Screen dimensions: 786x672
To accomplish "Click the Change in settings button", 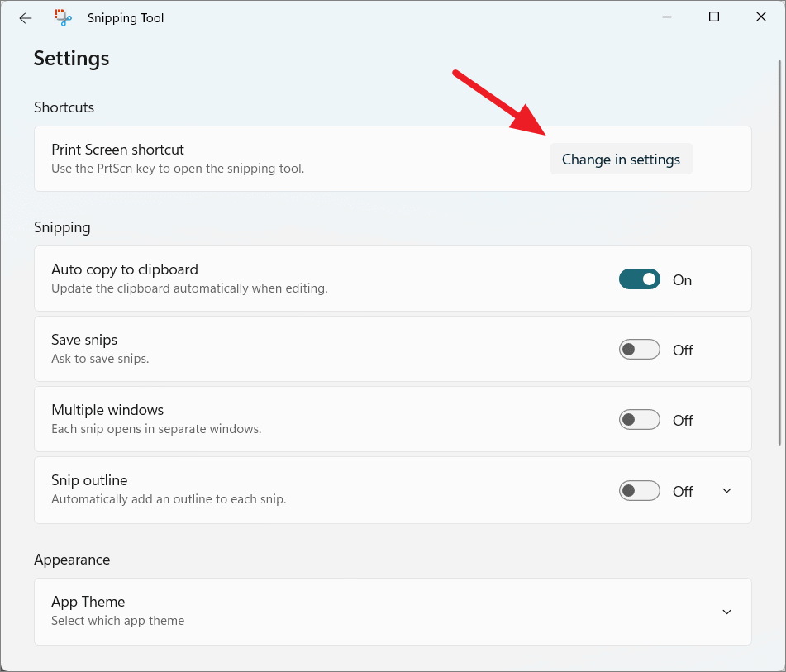I will click(x=621, y=159).
